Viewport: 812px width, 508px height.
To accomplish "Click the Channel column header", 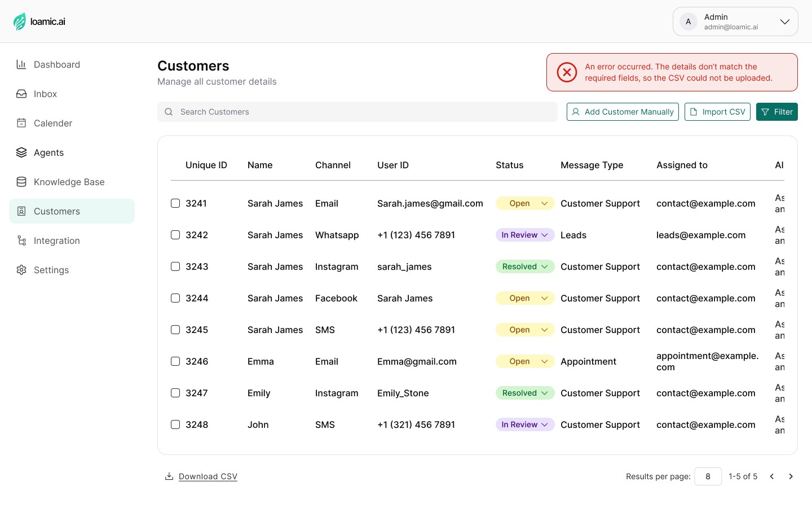I will click(333, 165).
